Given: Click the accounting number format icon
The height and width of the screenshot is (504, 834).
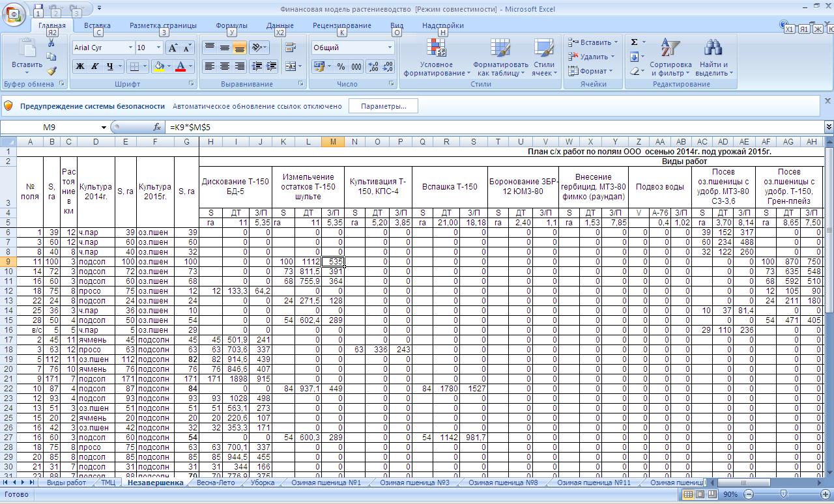Looking at the screenshot, I should click(319, 66).
